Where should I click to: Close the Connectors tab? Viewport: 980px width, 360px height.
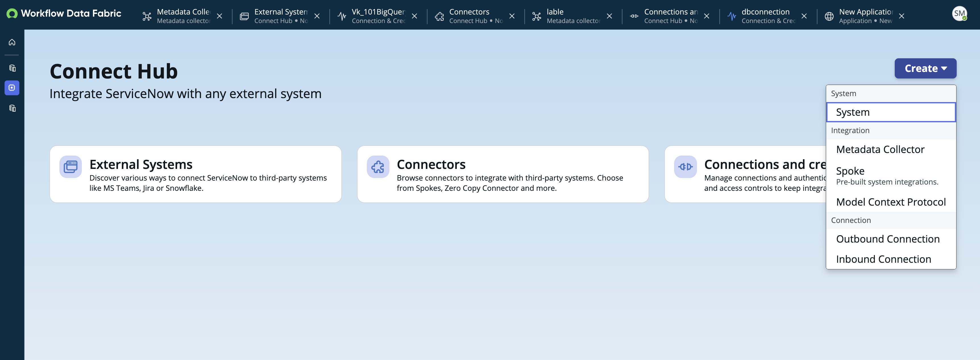pyautogui.click(x=512, y=16)
